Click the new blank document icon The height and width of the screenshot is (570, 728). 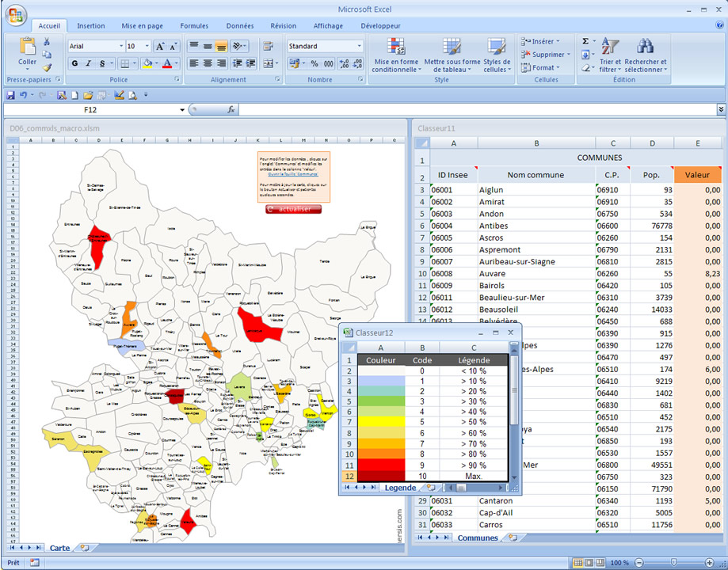74,95
